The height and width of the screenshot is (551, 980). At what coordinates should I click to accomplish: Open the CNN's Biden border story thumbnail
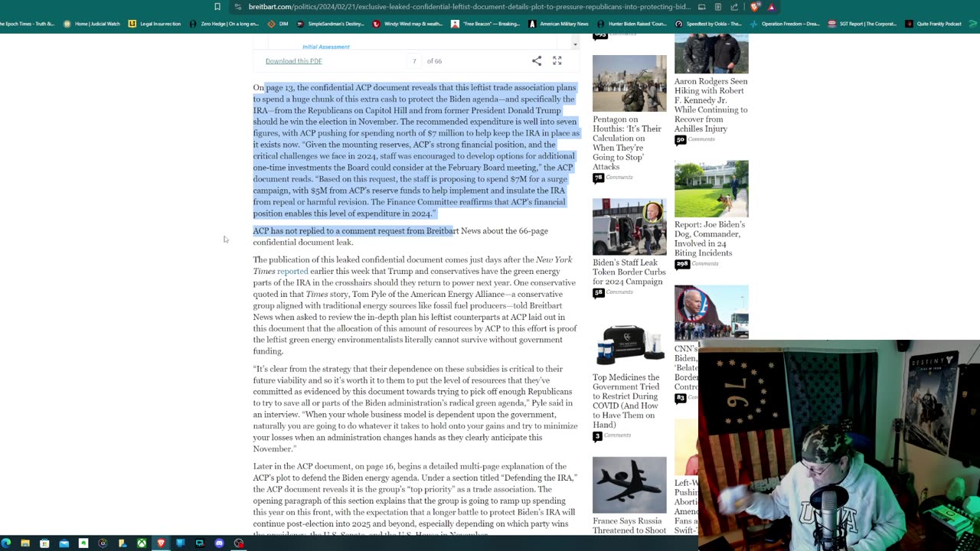click(711, 313)
